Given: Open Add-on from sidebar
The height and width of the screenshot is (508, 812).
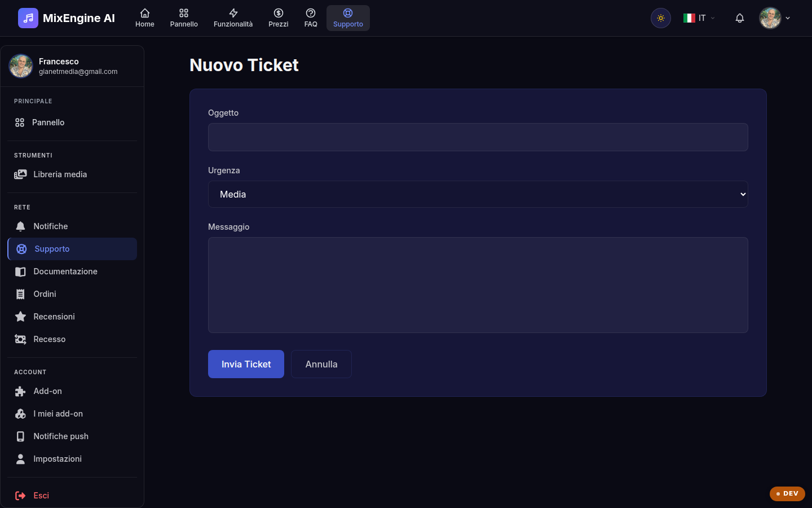Looking at the screenshot, I should point(72,391).
